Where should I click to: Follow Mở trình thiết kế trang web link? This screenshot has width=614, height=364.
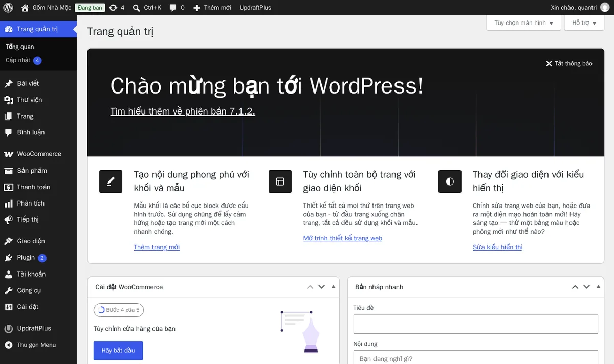343,238
